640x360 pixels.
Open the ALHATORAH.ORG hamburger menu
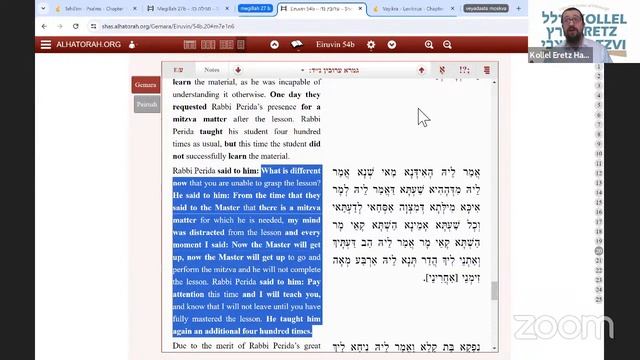pos(46,44)
